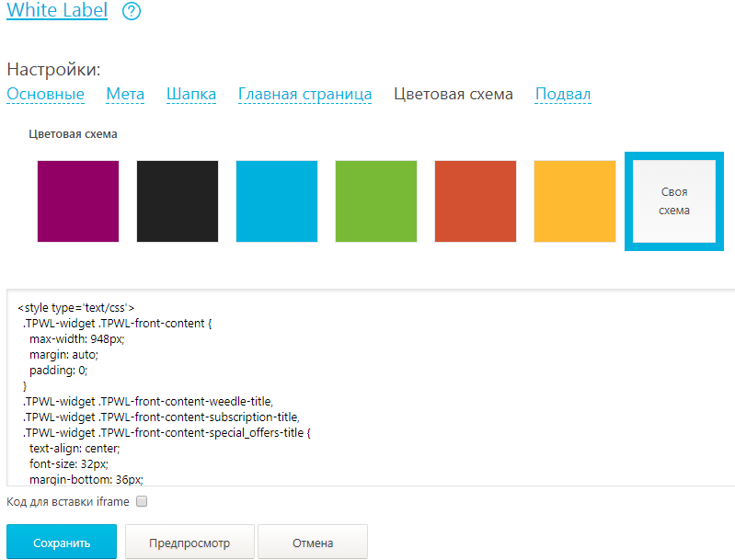Enable the Код для вставки iframe checkbox

pyautogui.click(x=142, y=502)
